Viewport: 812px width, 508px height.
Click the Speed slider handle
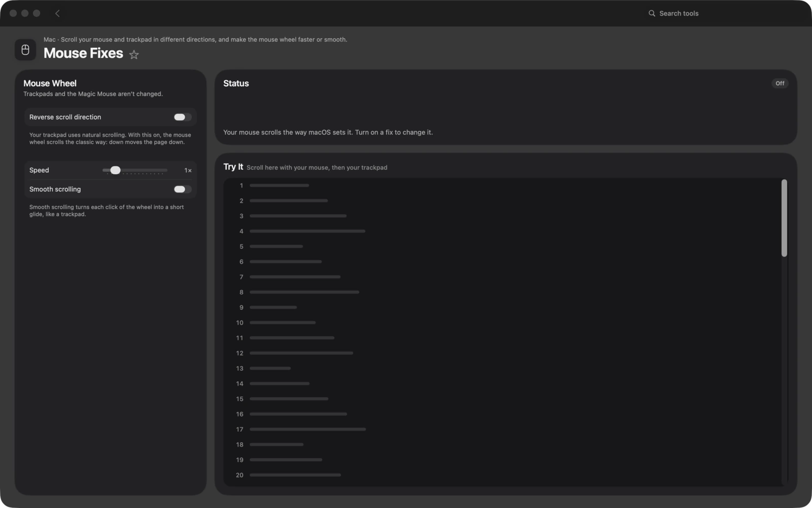coord(115,170)
